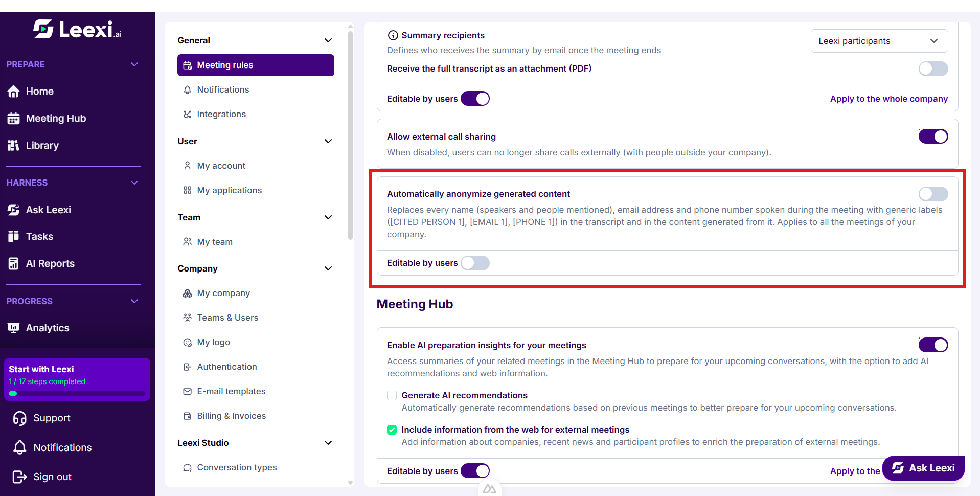
Task: Click the settings Notifications bell icon
Action: click(188, 89)
